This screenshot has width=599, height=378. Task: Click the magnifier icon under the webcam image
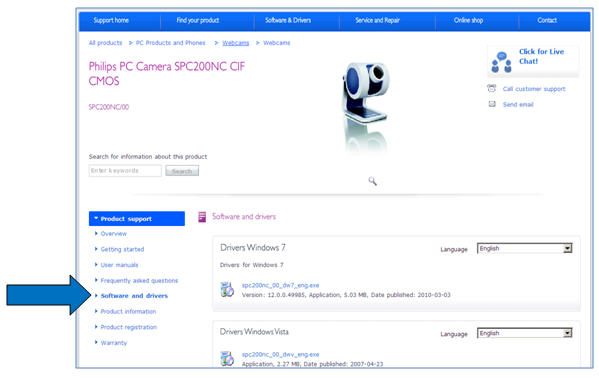point(372,181)
